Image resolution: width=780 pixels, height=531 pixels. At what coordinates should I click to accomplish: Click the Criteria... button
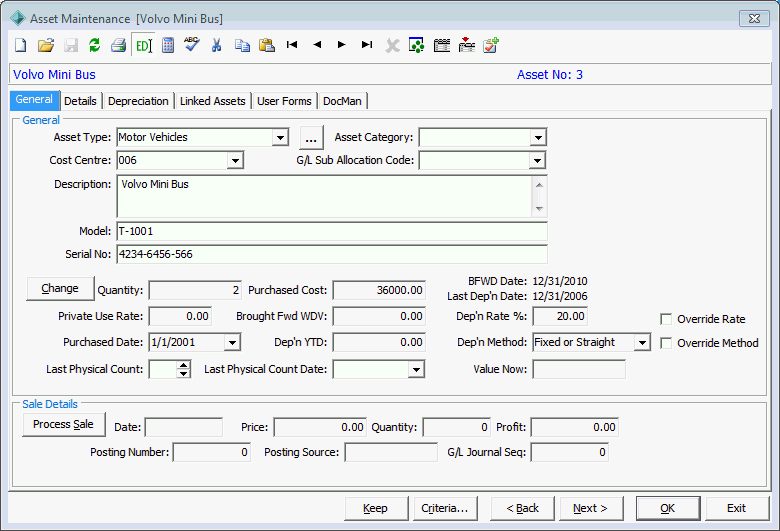[445, 508]
